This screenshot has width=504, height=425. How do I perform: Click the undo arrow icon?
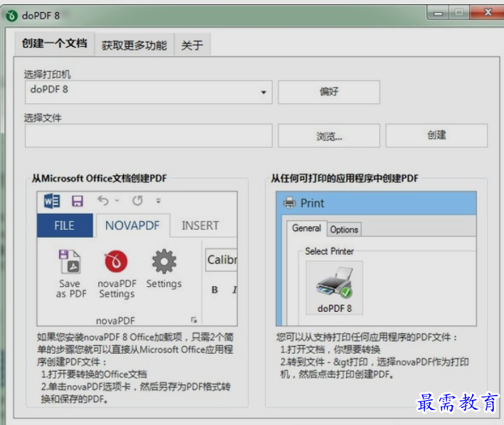coord(103,201)
